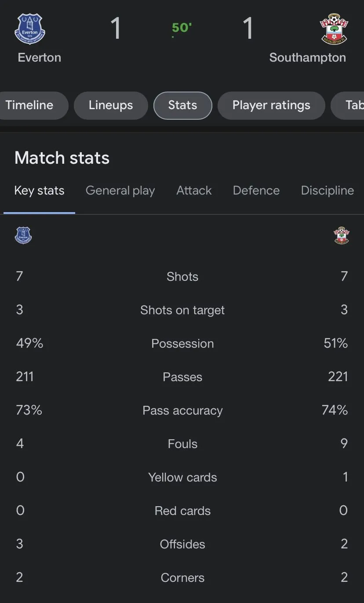This screenshot has width=364, height=603.
Task: Open the Discipline stats category
Action: [x=327, y=191]
